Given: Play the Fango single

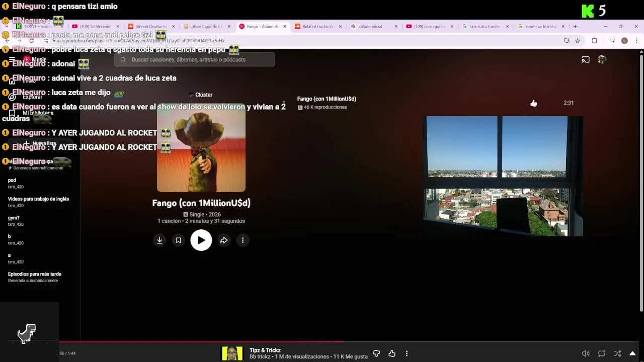Looking at the screenshot, I should [201, 240].
